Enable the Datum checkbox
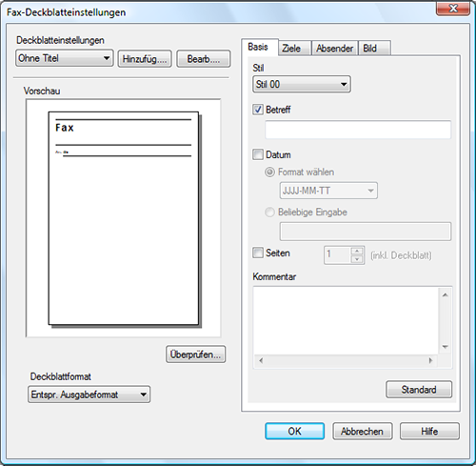The image size is (476, 466). pos(258,154)
